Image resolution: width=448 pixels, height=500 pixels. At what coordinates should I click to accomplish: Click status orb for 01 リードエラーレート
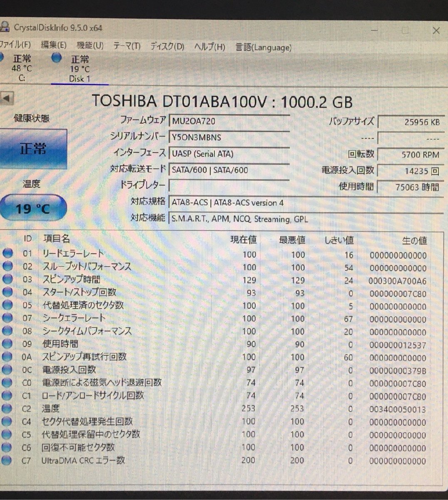pyautogui.click(x=7, y=253)
